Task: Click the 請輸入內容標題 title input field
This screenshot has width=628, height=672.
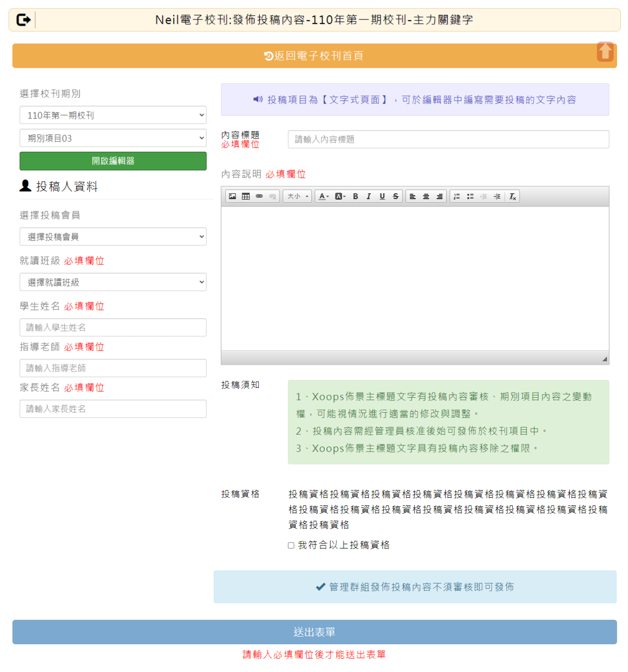Action: [448, 140]
